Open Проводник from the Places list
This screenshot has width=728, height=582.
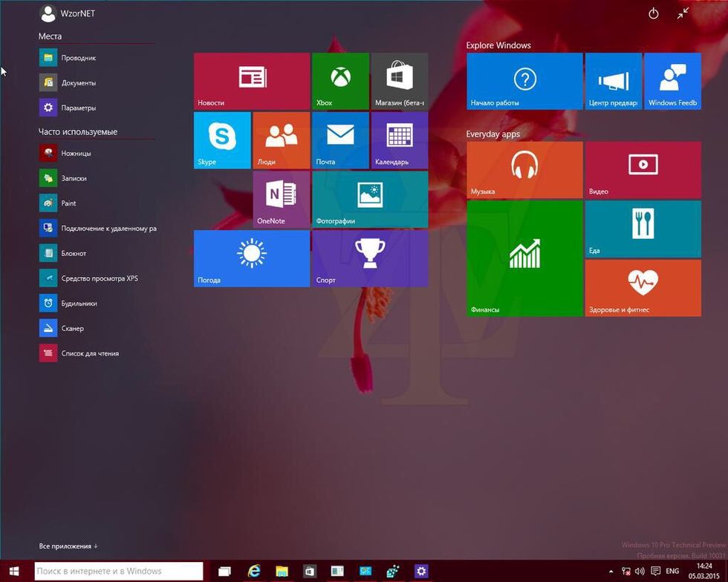pyautogui.click(x=78, y=58)
